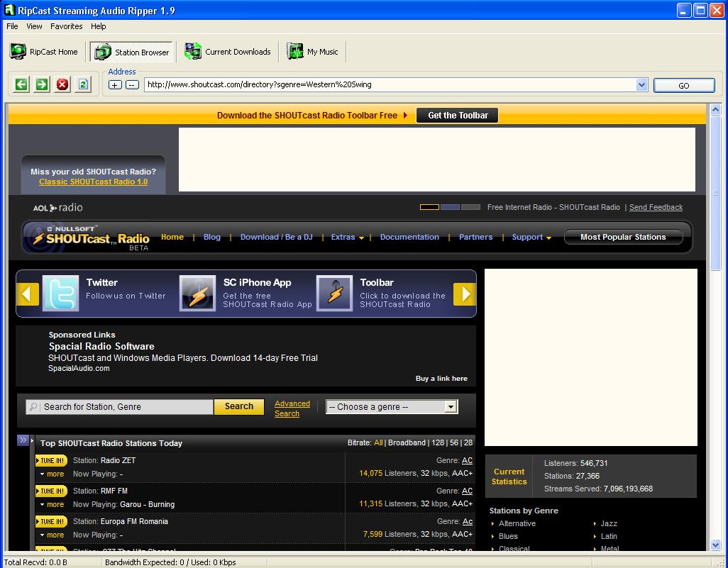The width and height of the screenshot is (728, 568).
Task: Tune in to RMF FM
Action: click(x=52, y=491)
